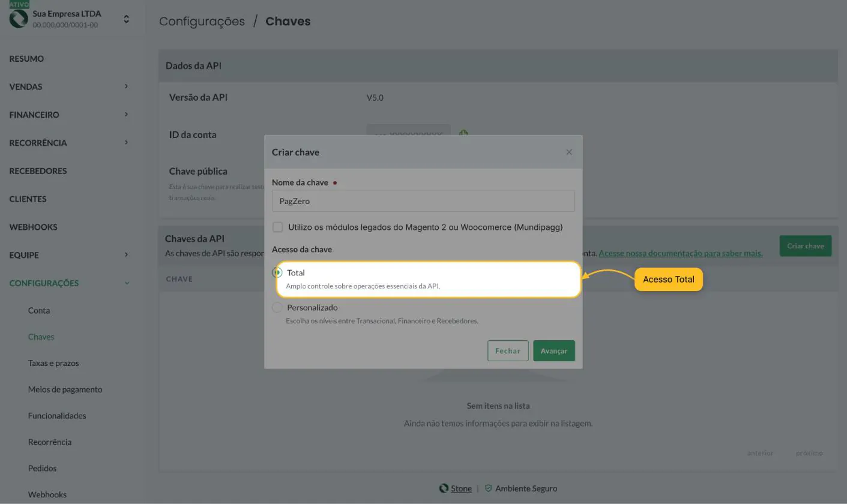Click the Nome da chave input field

(423, 201)
